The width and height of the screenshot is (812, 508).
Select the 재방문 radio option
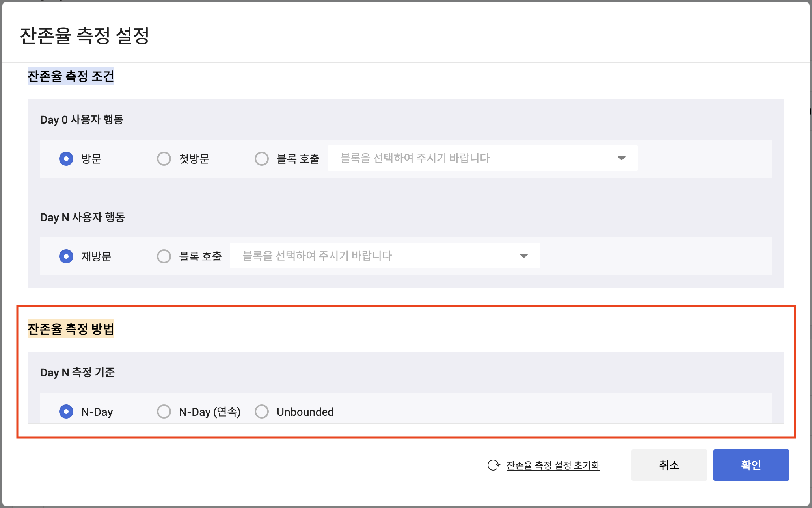pyautogui.click(x=66, y=256)
